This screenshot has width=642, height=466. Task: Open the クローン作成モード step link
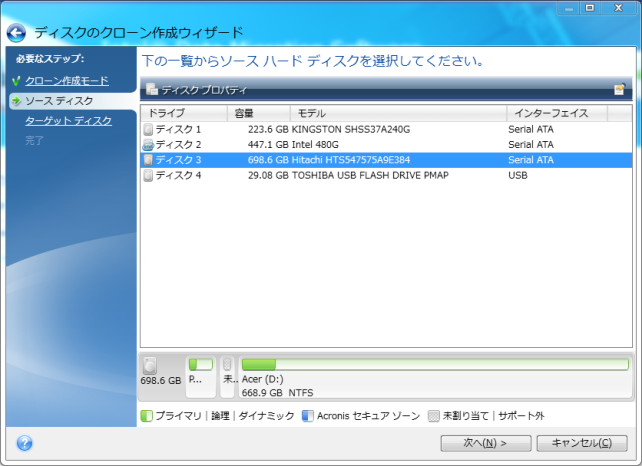tap(67, 81)
